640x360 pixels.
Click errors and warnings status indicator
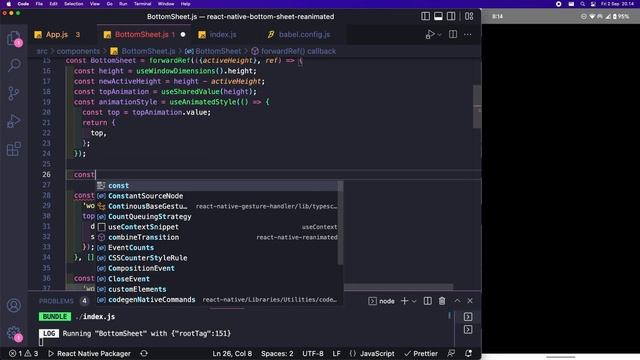tap(24, 353)
